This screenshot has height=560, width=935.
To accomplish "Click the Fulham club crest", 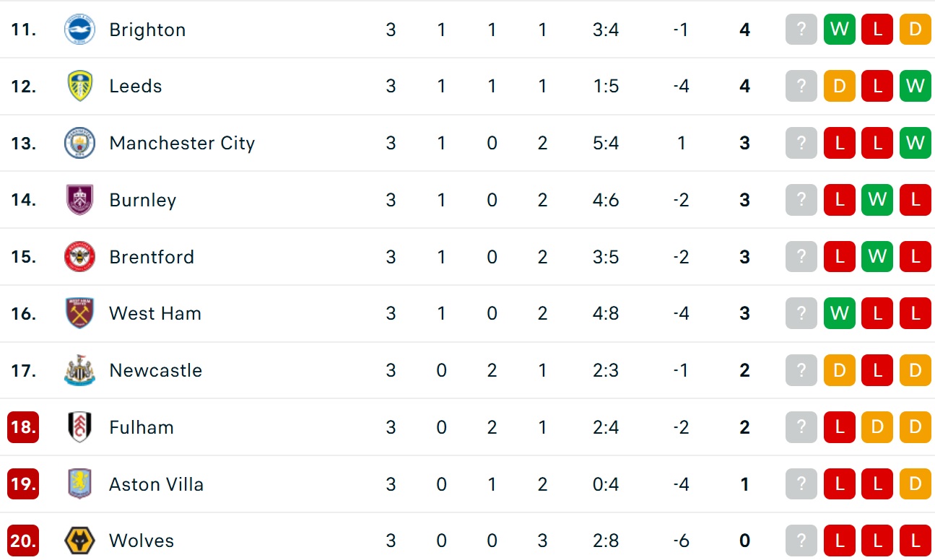I will point(79,427).
